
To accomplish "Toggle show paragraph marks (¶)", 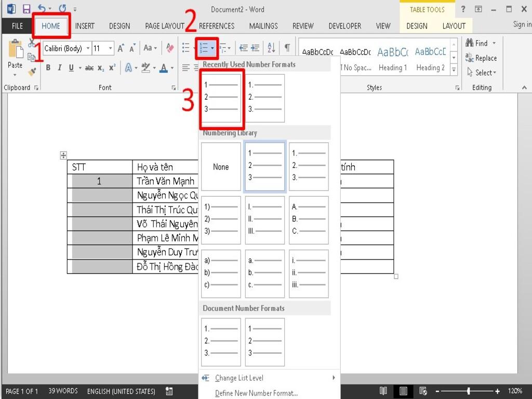I will pyautogui.click(x=287, y=48).
